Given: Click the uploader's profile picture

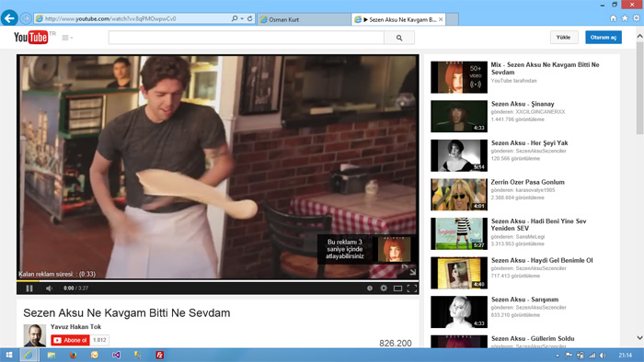Looking at the screenshot, I should pos(35,335).
